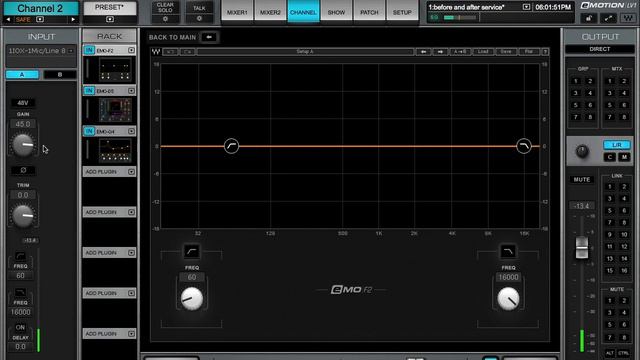The width and height of the screenshot is (640, 360).
Task: Switch to the MIXER1 tab
Action: click(237, 12)
